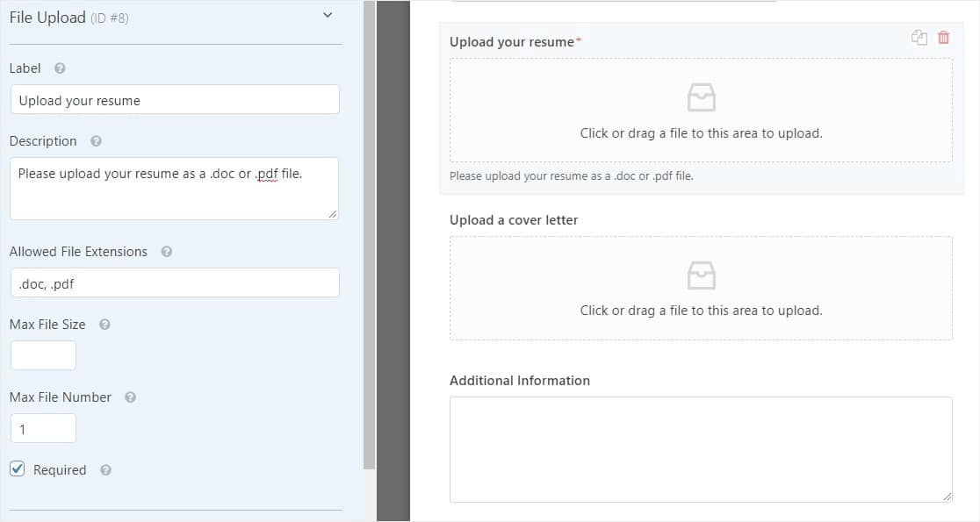Duplicate the Upload your resume field
The image size is (980, 522).
click(x=919, y=37)
